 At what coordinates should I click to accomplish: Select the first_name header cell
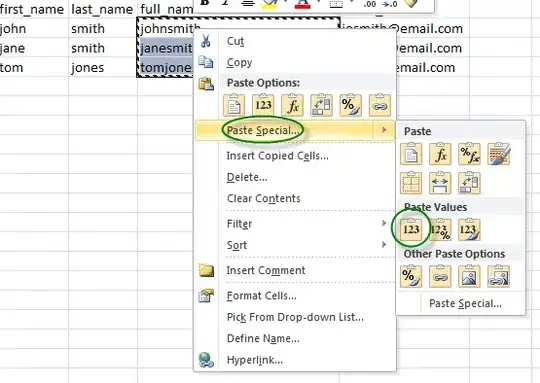34,9
